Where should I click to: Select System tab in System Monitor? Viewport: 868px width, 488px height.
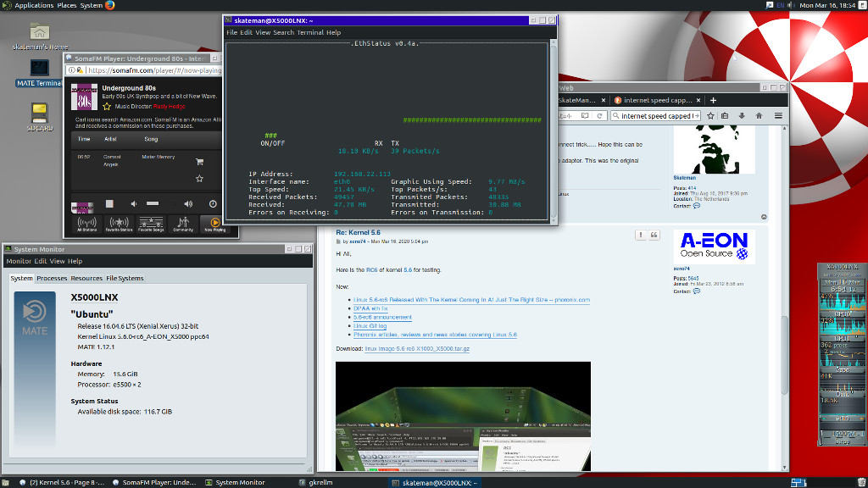coord(21,278)
